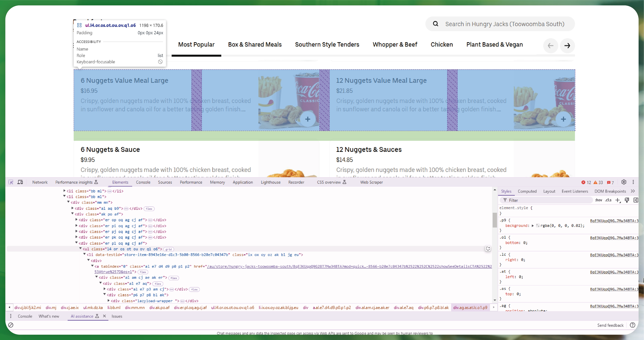Click the inspect element cursor icon
The height and width of the screenshot is (340, 644).
(11, 182)
